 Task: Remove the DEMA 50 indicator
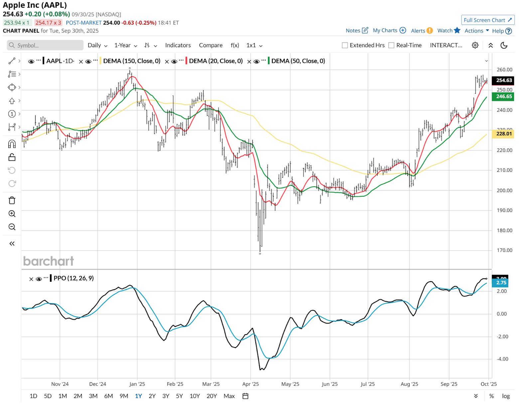click(x=249, y=61)
